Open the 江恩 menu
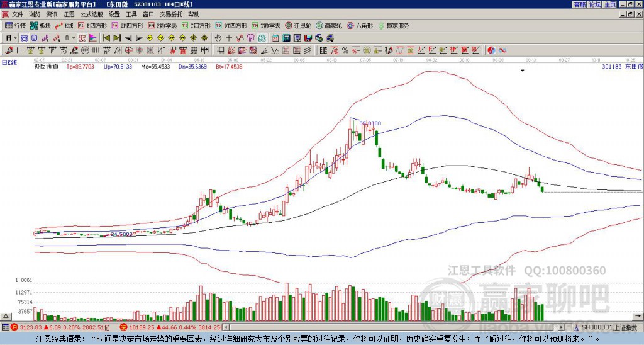The height and width of the screenshot is (345, 644). point(69,14)
